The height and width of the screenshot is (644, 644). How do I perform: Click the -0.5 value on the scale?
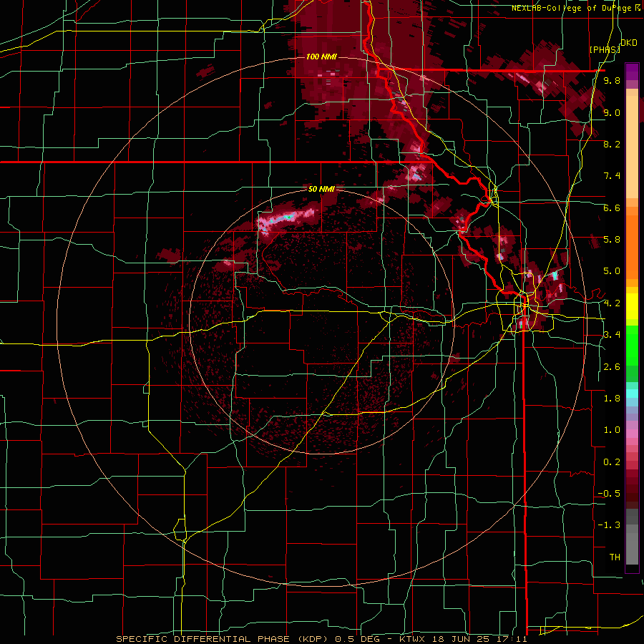(609, 494)
